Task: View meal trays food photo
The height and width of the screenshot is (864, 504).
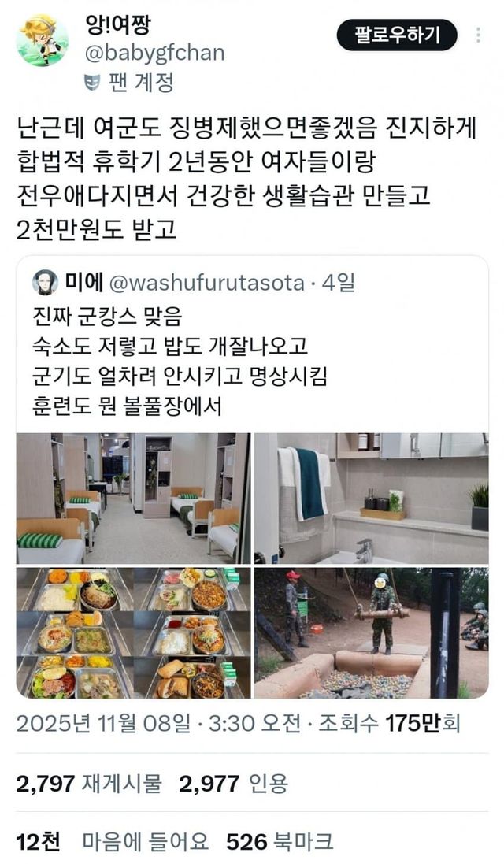Action: (133, 632)
